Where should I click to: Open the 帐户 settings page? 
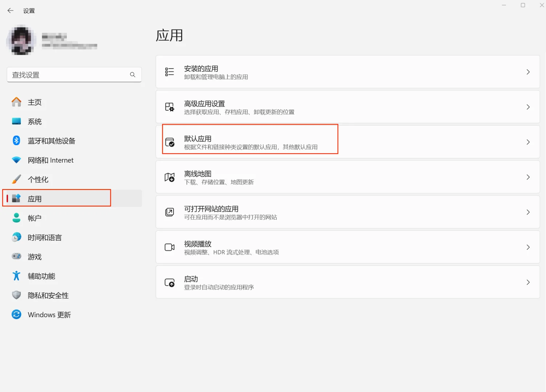click(x=34, y=218)
